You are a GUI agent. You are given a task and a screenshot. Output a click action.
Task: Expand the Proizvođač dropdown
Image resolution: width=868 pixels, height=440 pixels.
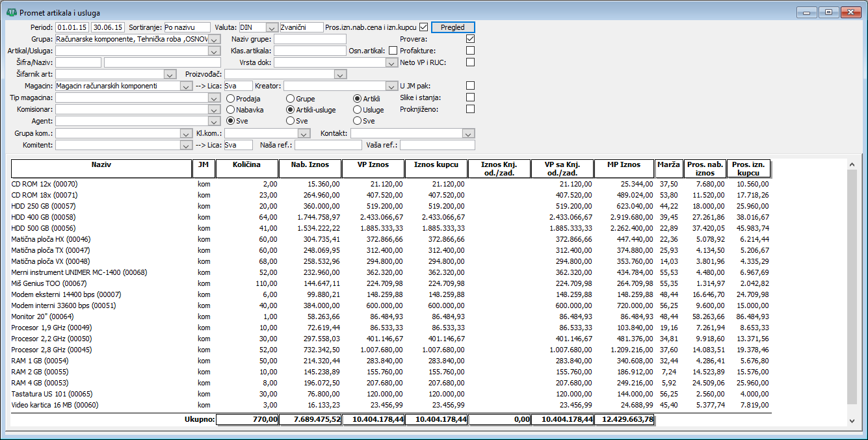pyautogui.click(x=340, y=74)
